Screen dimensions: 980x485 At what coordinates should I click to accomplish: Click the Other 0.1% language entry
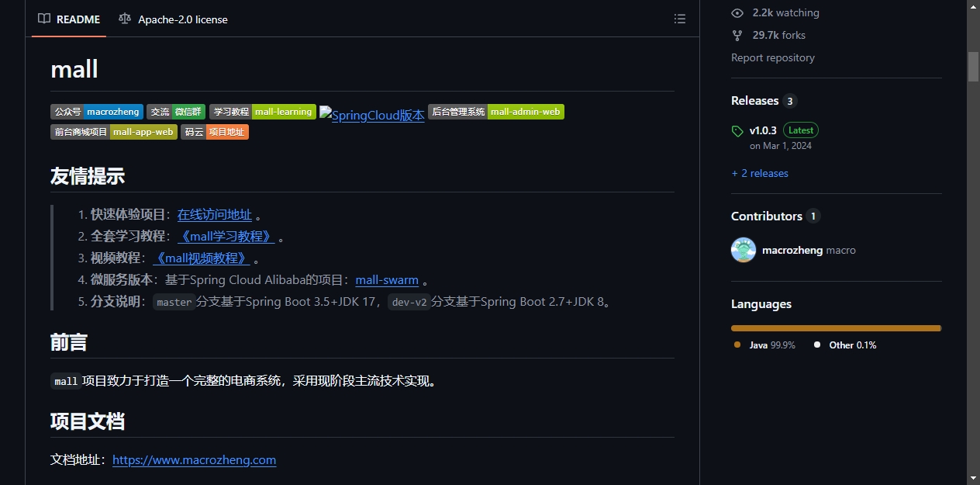tap(845, 345)
